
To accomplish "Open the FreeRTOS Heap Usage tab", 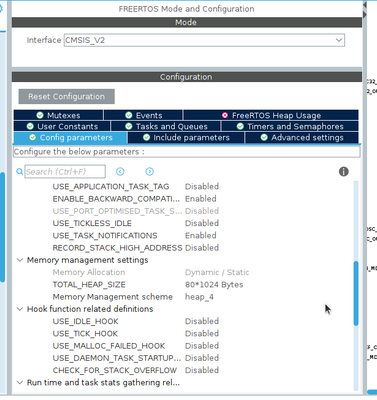I will [x=271, y=115].
